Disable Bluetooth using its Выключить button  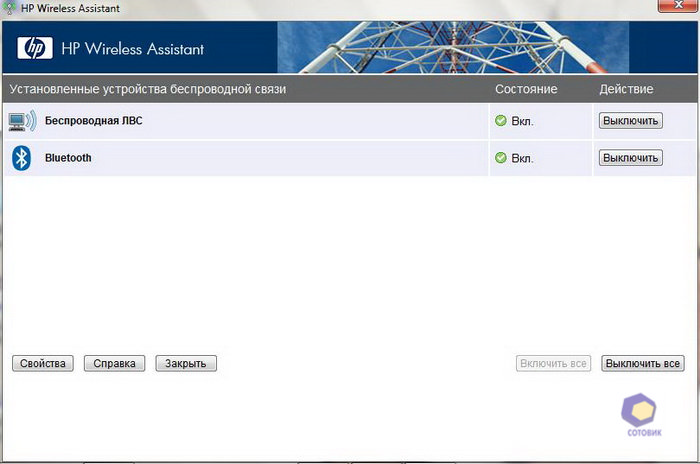tap(630, 158)
